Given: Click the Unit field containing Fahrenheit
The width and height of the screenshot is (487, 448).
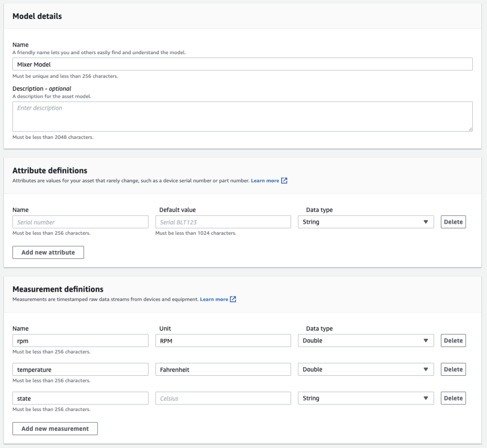Looking at the screenshot, I should [x=223, y=370].
